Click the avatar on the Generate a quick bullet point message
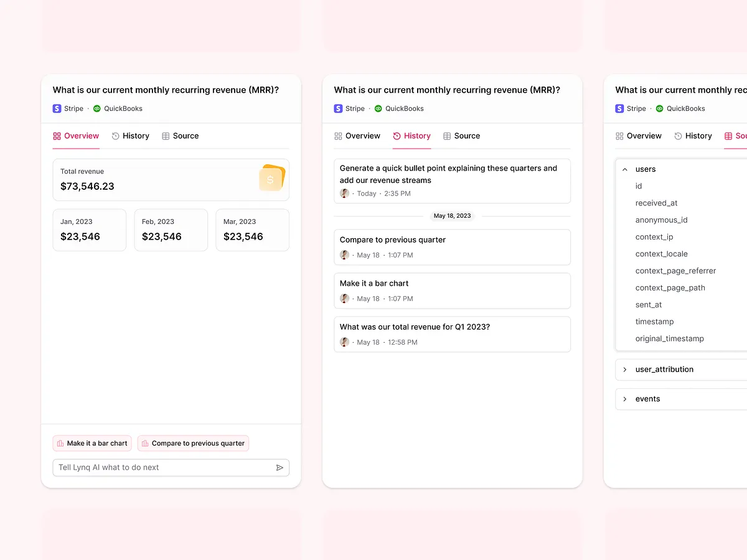 tap(344, 193)
